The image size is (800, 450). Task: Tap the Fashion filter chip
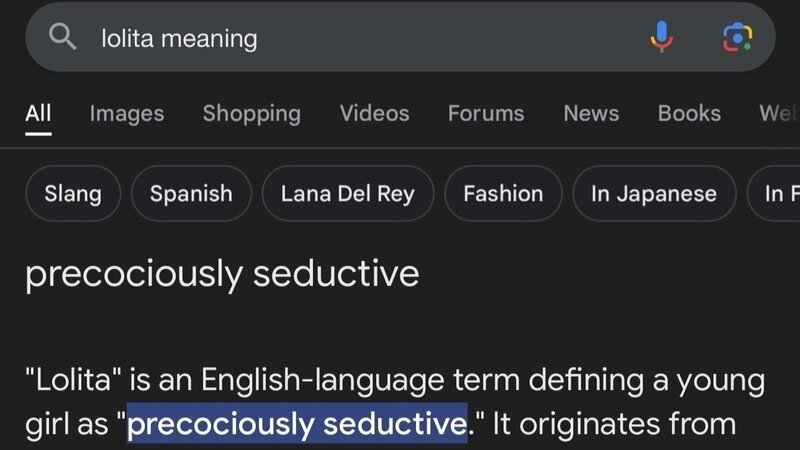[503, 193]
